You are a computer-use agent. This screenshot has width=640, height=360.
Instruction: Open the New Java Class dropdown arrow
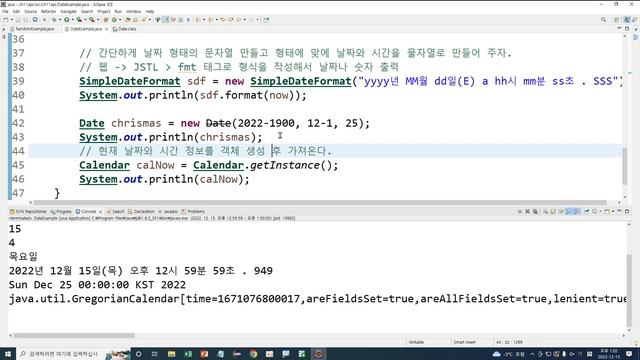click(120, 20)
